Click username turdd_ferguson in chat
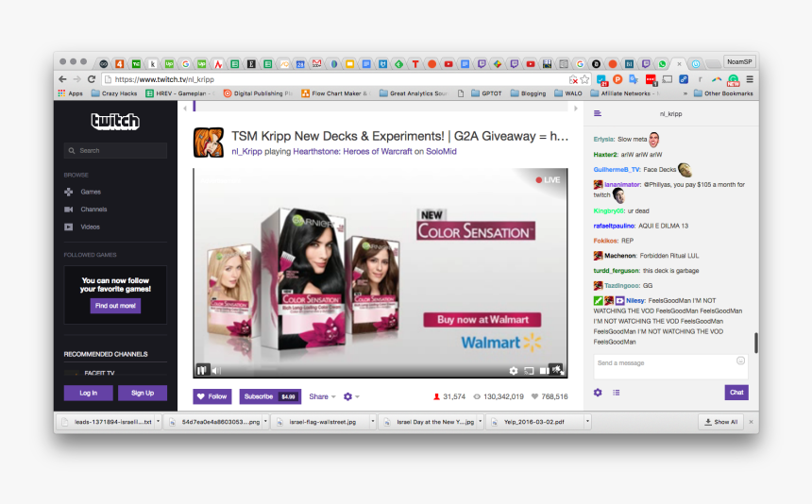The width and height of the screenshot is (812, 504). point(617,271)
